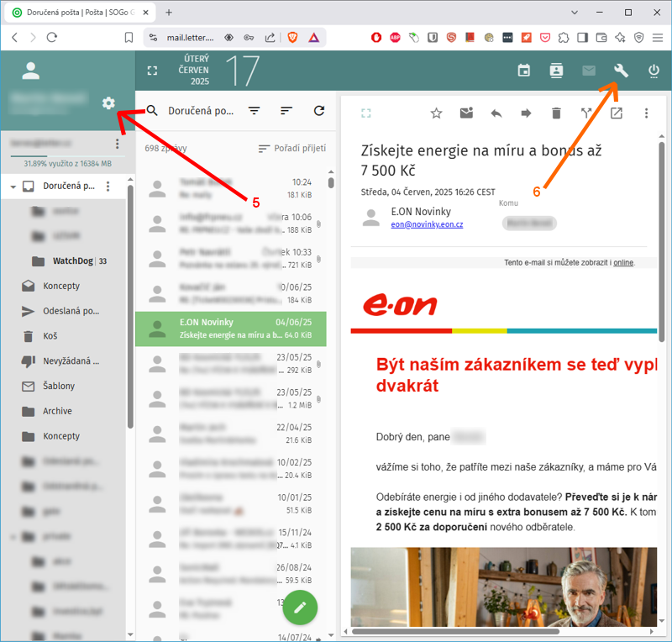Forward the open message
This screenshot has height=642, width=672.
click(526, 113)
